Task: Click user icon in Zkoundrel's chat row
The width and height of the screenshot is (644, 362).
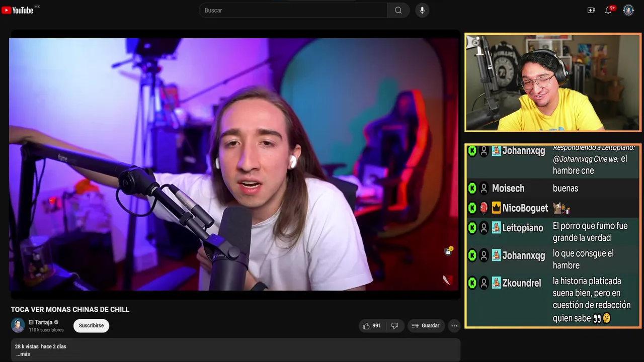Action: (484, 283)
